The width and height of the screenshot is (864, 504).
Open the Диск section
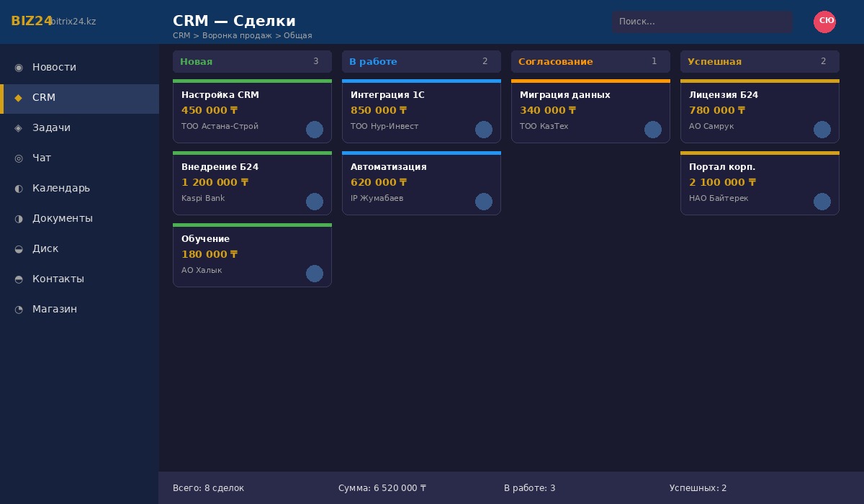point(45,248)
